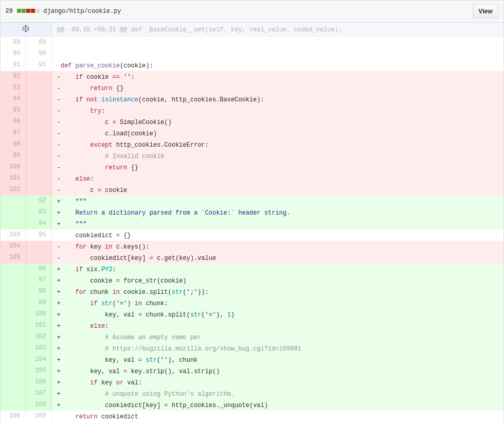
Task: Click the added line 'if six.PY2:'
Action: coord(96,269)
